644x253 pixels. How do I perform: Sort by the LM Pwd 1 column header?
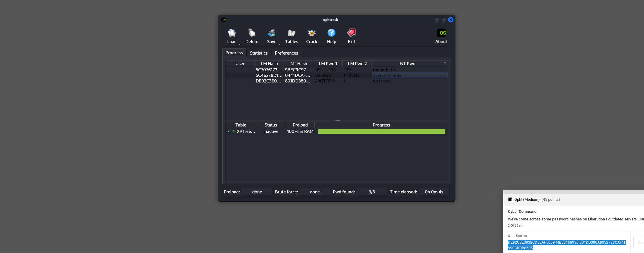click(328, 64)
